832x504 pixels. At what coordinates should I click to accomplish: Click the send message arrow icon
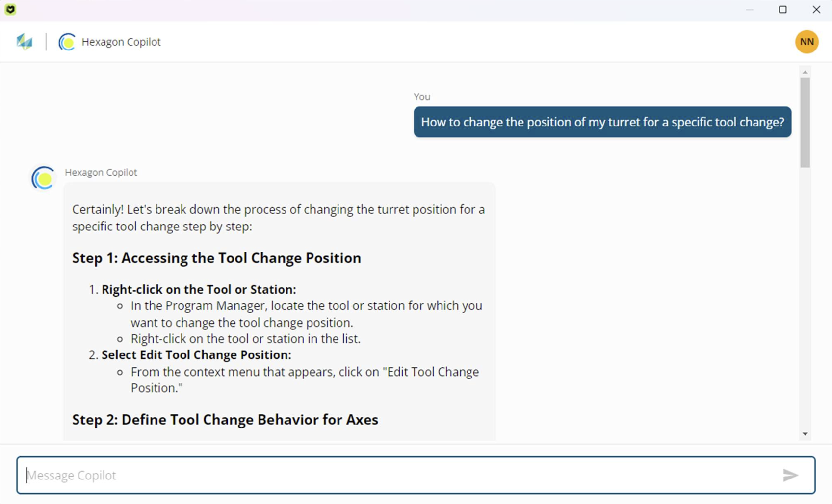click(x=790, y=475)
